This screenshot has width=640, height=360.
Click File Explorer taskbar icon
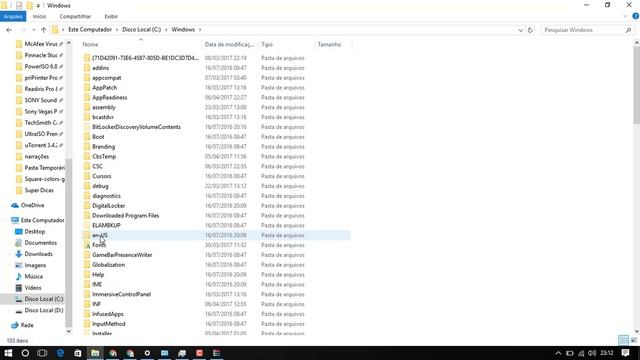point(95,353)
